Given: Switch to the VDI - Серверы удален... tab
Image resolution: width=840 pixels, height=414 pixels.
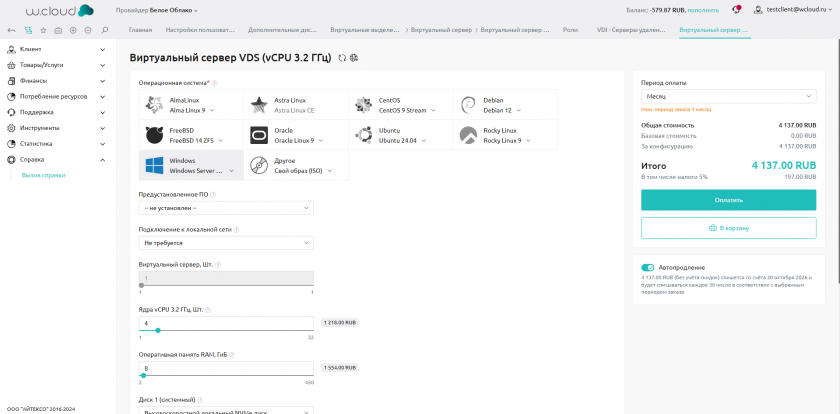Looking at the screenshot, I should pyautogui.click(x=631, y=30).
